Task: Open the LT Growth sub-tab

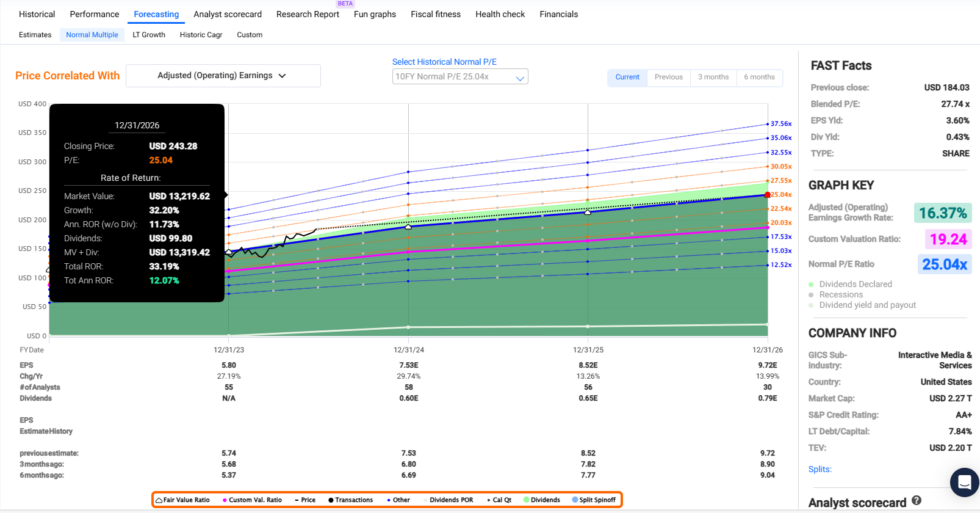Action: 149,35
